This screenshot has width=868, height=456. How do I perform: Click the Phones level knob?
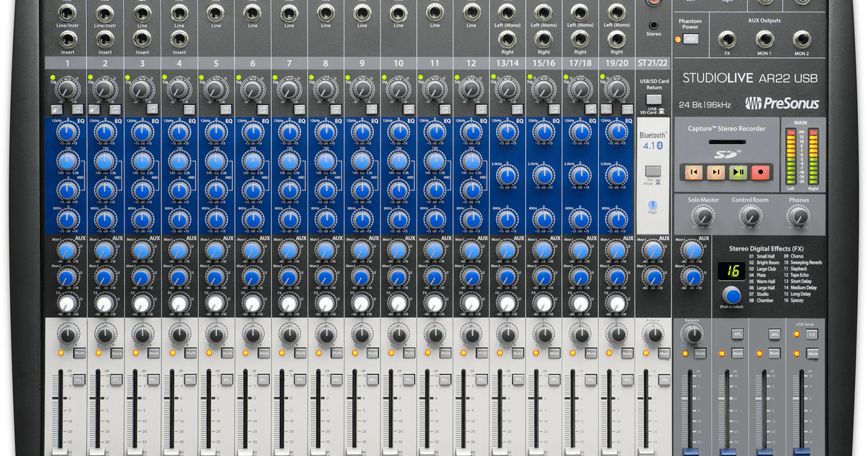click(x=799, y=216)
